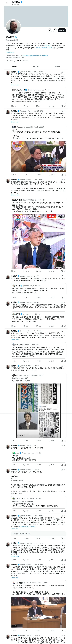
Task: Bookmark the Nov 24, 2024 post
Action: pos(62,175)
